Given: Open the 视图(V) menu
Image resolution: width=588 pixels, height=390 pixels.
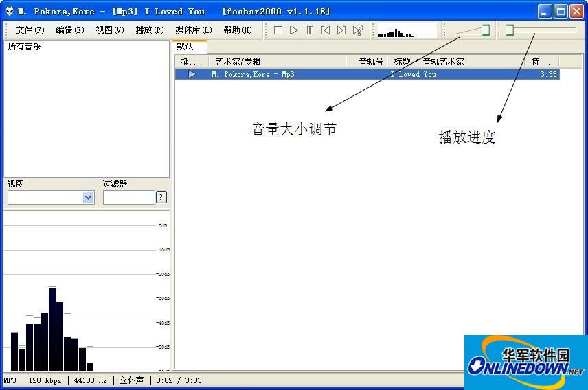Looking at the screenshot, I should click(109, 30).
